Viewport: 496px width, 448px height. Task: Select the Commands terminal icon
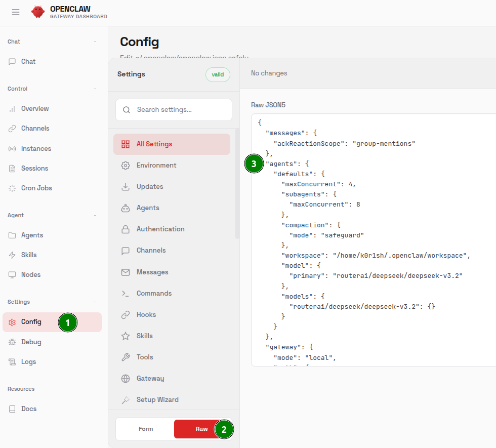pyautogui.click(x=125, y=293)
